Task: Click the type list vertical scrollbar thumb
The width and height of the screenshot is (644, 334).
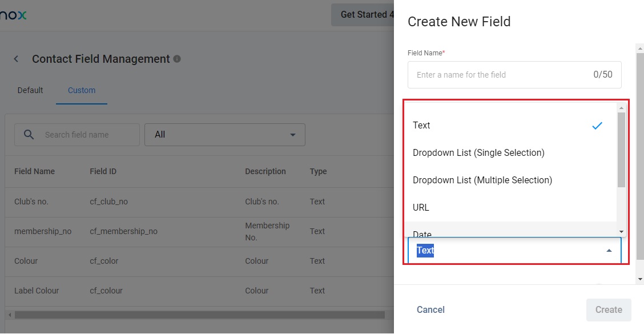Action: [x=621, y=150]
